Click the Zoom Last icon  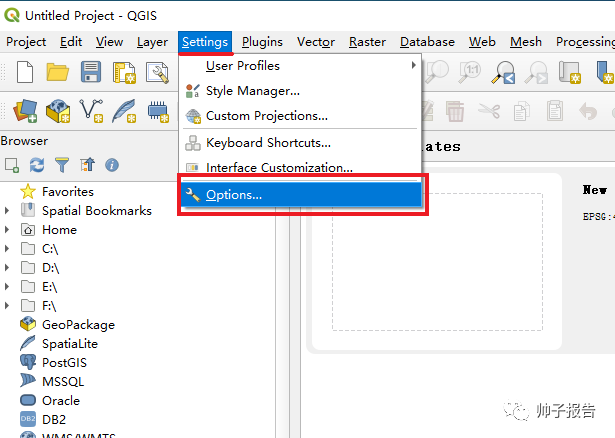point(503,73)
